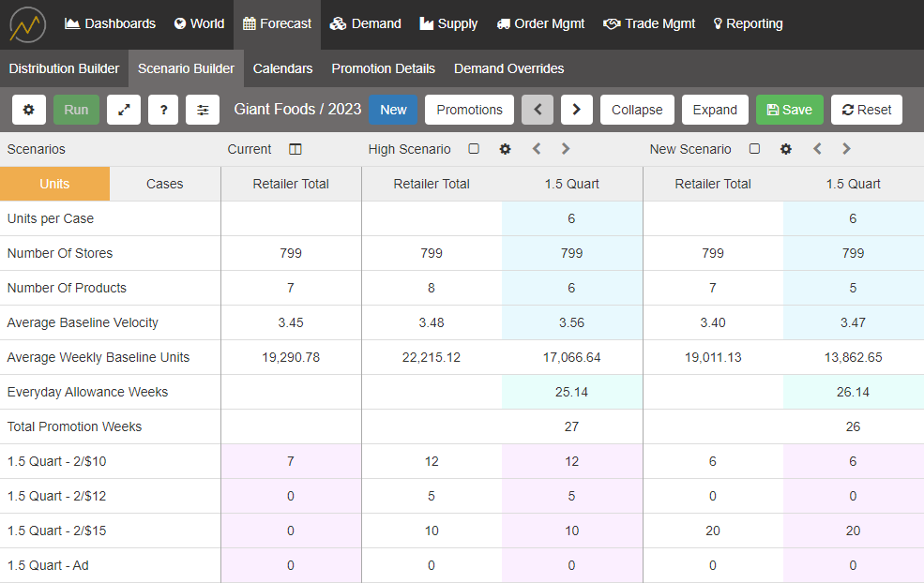Click the sliders filter options icon
This screenshot has height=583, width=924.
coord(203,110)
